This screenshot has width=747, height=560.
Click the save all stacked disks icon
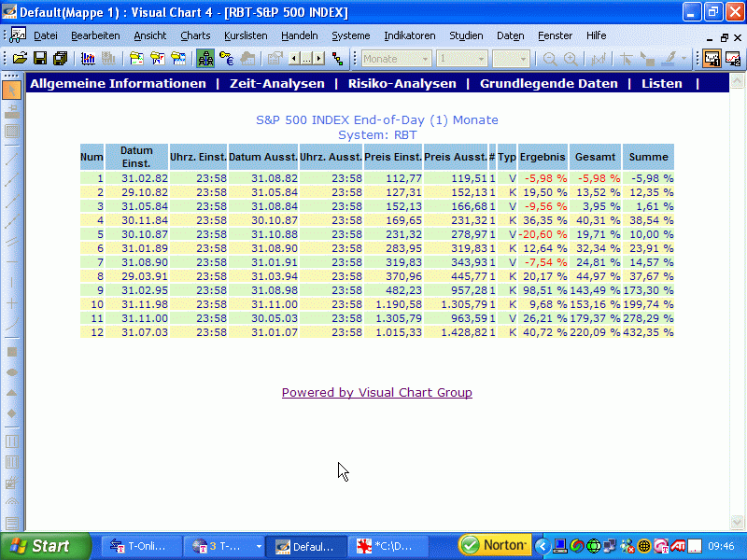coord(60,58)
